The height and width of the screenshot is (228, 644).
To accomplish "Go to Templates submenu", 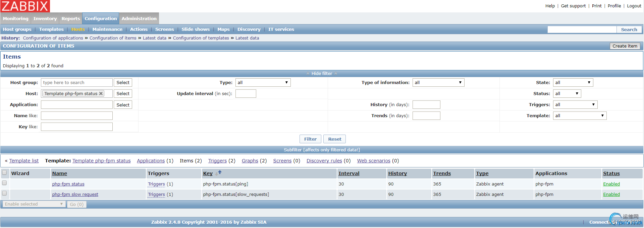I will 51,29.
